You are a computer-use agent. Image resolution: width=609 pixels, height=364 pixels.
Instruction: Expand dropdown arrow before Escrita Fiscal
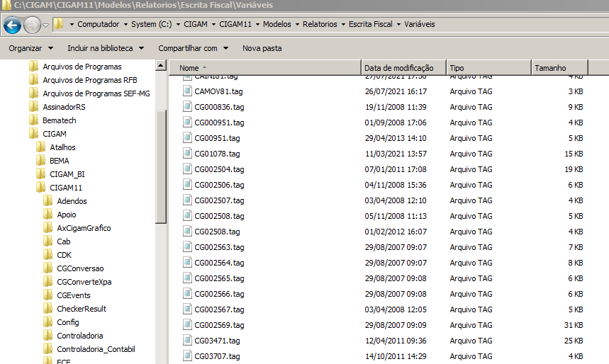(343, 25)
